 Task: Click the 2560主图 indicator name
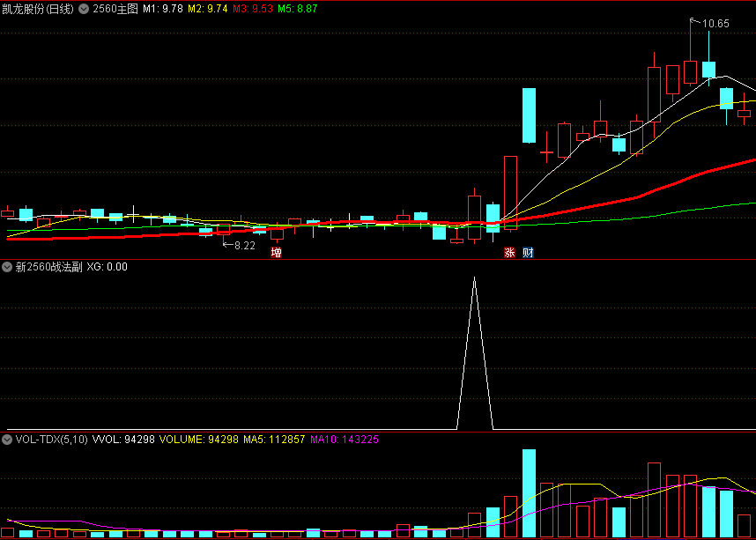pyautogui.click(x=115, y=9)
